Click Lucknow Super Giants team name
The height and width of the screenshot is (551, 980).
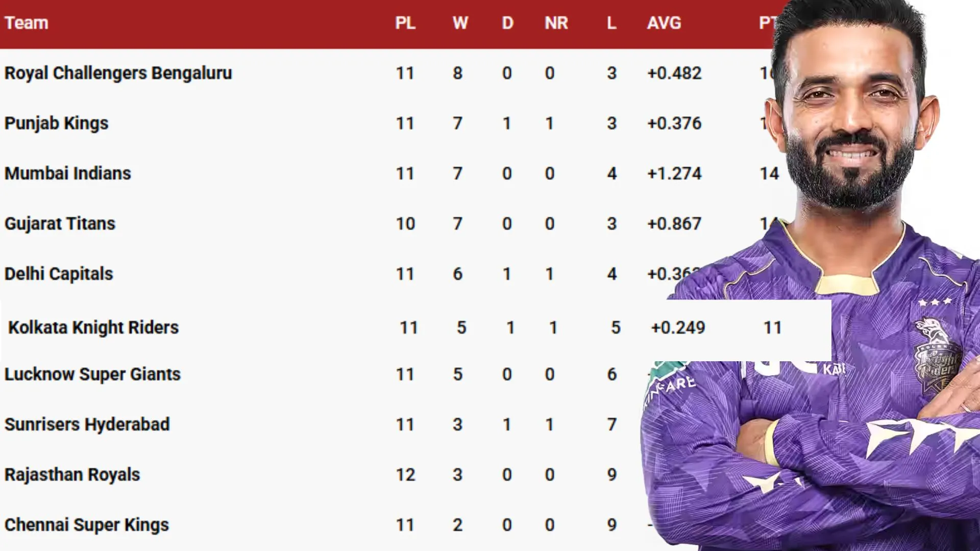(x=92, y=374)
